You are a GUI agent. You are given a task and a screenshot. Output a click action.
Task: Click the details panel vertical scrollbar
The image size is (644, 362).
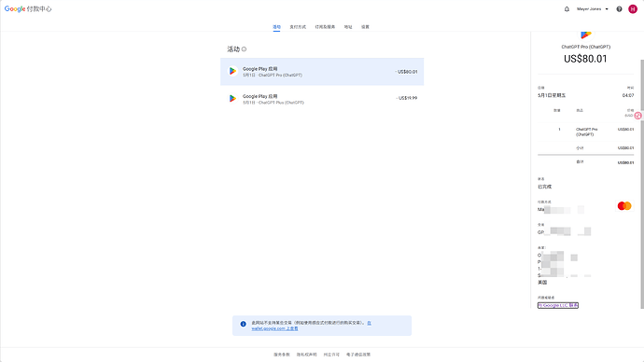[642, 184]
